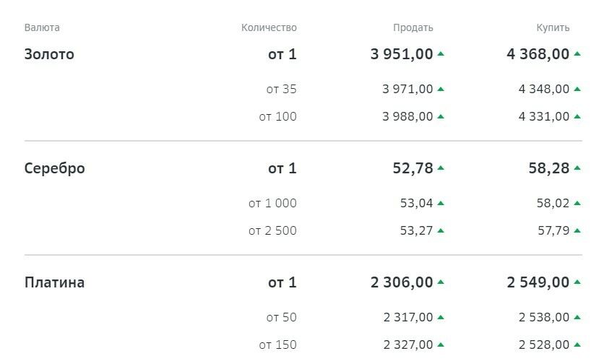Select the Серебро metal row label
Image resolution: width=604 pixels, height=364 pixels.
pos(54,168)
